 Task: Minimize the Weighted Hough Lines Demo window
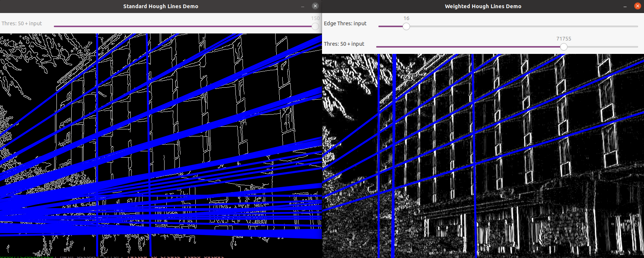[x=625, y=6]
